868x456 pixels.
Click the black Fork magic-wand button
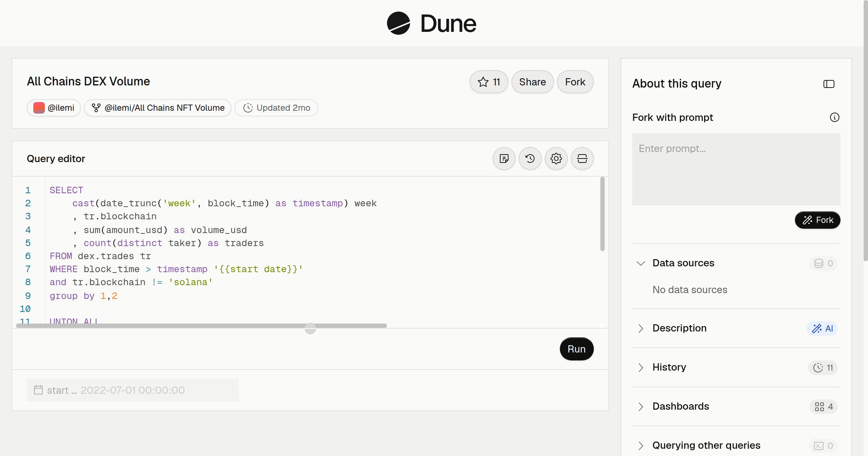[818, 220]
